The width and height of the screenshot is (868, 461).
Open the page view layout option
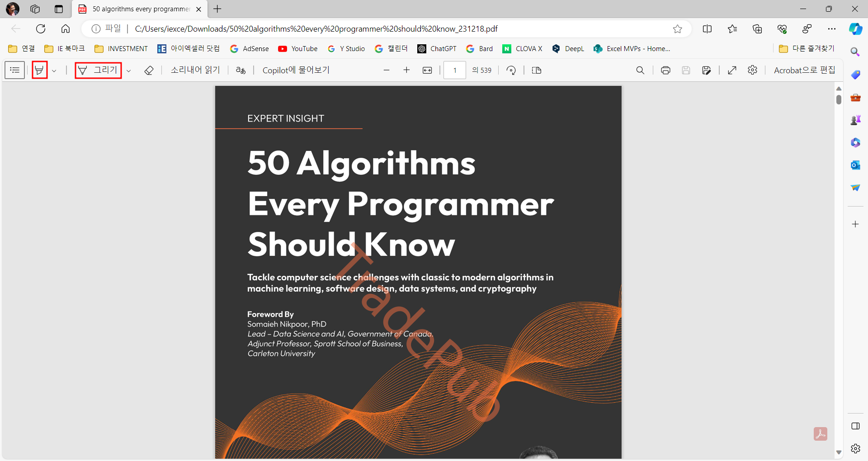click(x=537, y=70)
